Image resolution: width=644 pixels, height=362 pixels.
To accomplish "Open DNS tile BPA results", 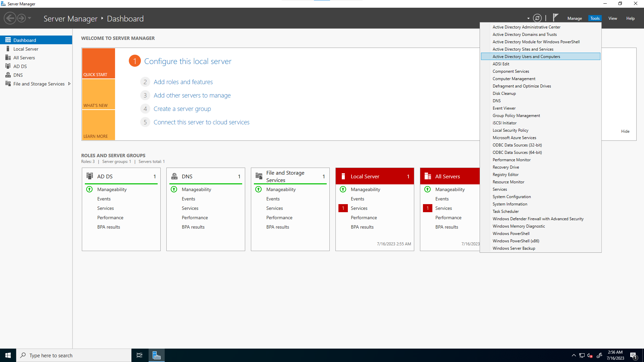I will [193, 227].
